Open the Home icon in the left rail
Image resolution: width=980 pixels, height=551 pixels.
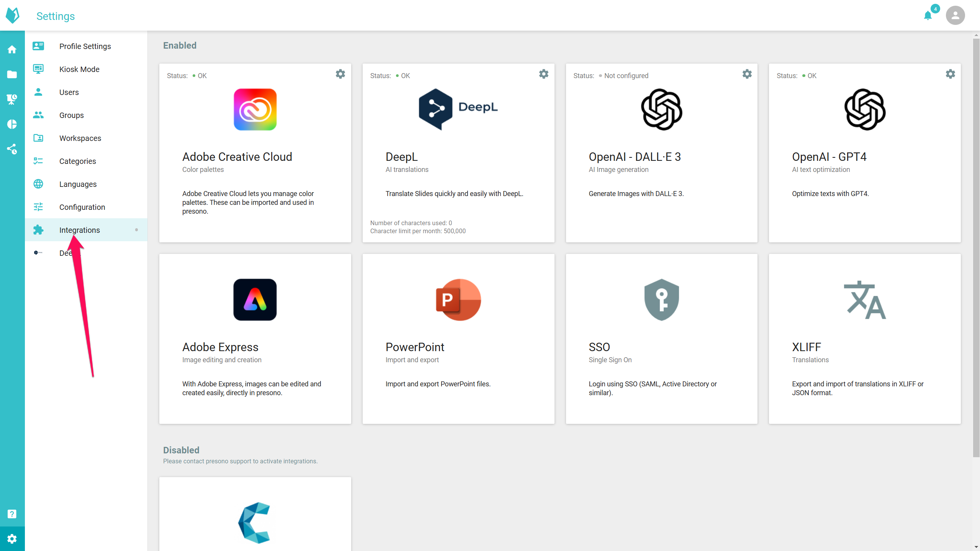pyautogui.click(x=12, y=49)
